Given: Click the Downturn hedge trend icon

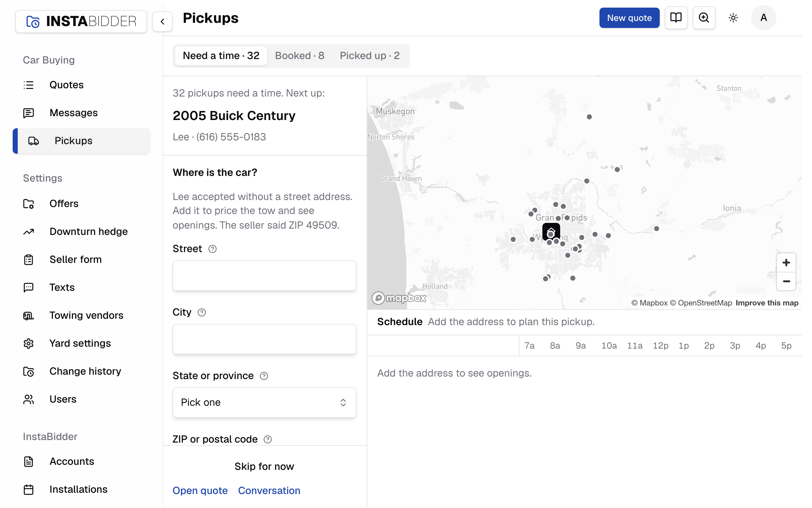Looking at the screenshot, I should click(29, 231).
